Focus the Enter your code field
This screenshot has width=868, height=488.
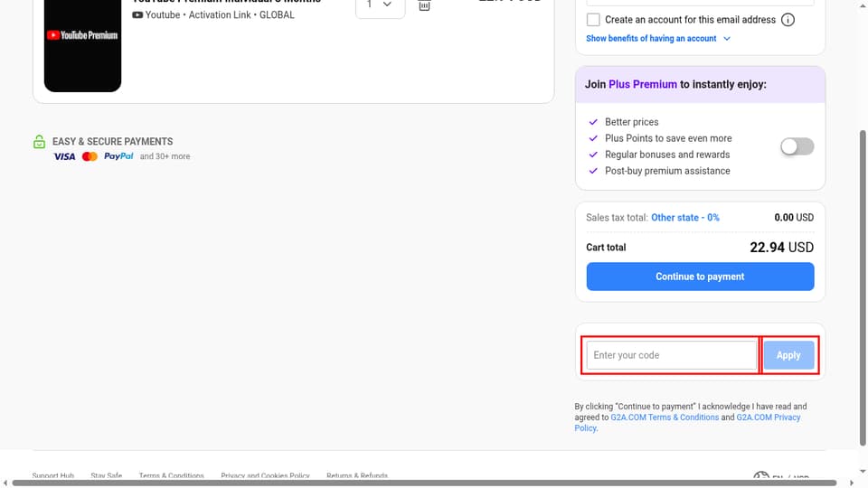pos(672,355)
